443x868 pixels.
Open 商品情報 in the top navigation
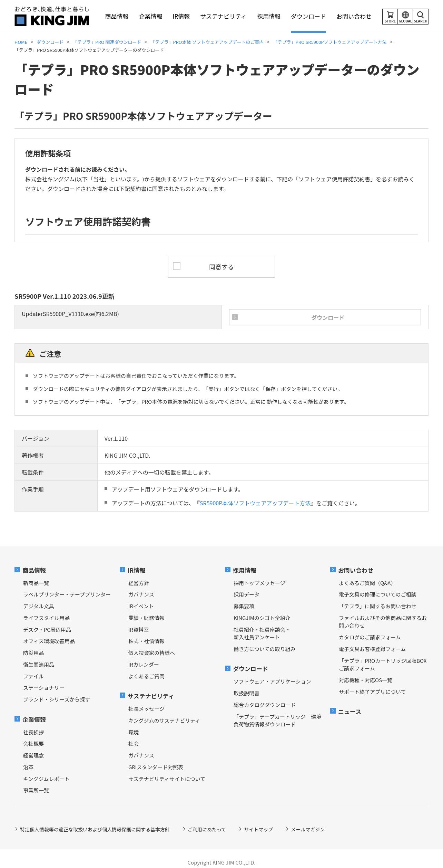tap(117, 16)
